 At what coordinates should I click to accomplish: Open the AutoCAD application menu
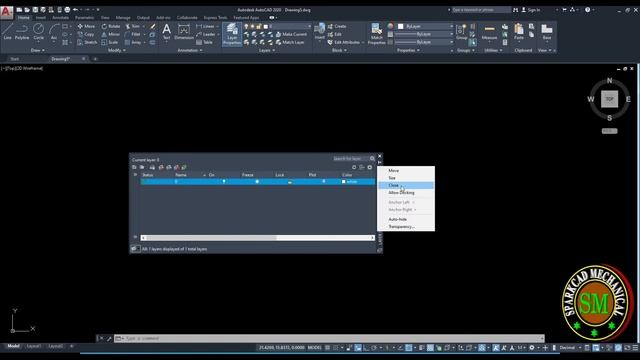coord(6,11)
